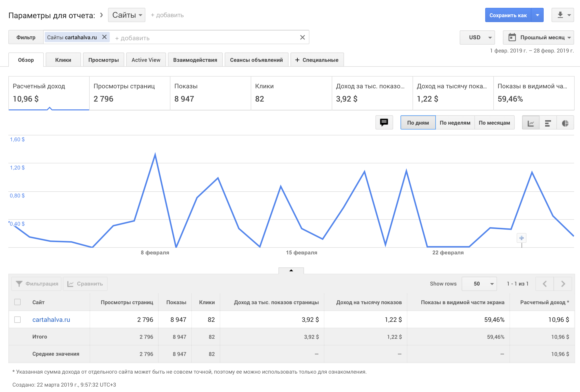Open the cartahalva.ru site link
This screenshot has width=580, height=392.
click(51, 319)
